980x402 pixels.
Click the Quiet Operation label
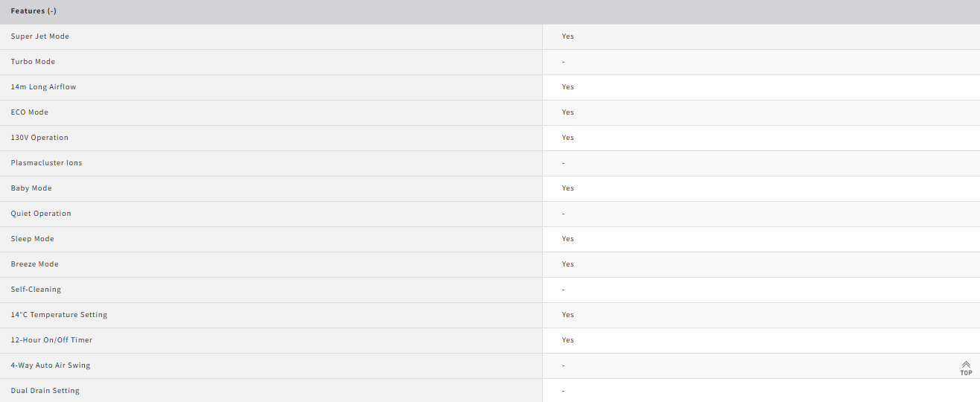41,214
